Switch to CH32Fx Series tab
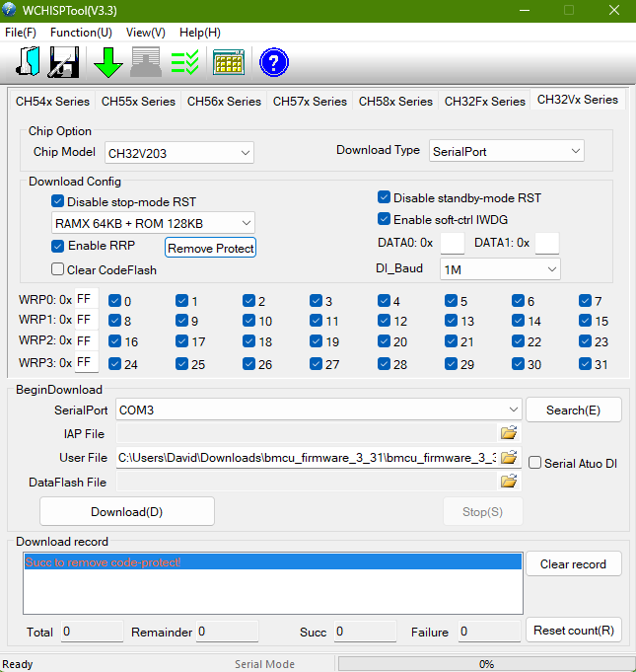The width and height of the screenshot is (636, 672). pos(485,101)
